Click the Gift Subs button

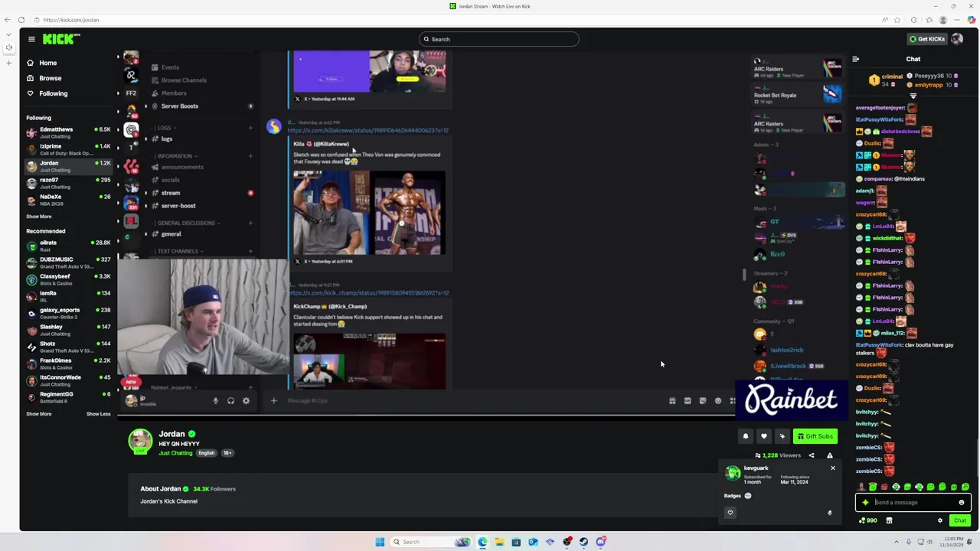(815, 436)
